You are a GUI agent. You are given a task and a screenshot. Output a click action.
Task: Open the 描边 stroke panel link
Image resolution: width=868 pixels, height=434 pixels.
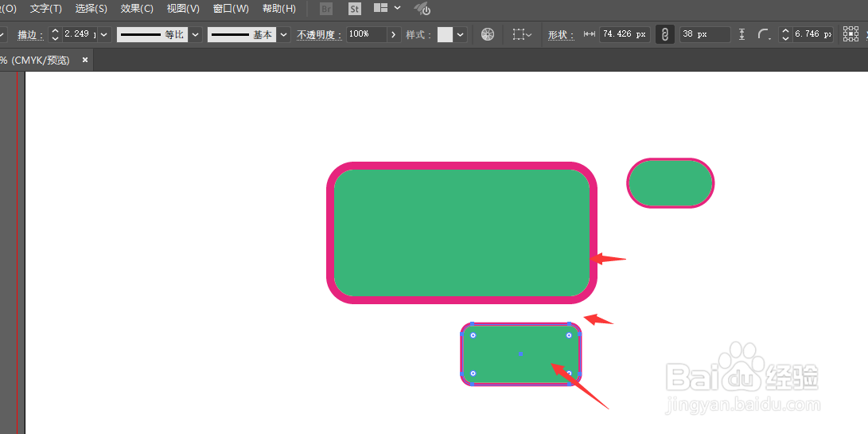(30, 35)
